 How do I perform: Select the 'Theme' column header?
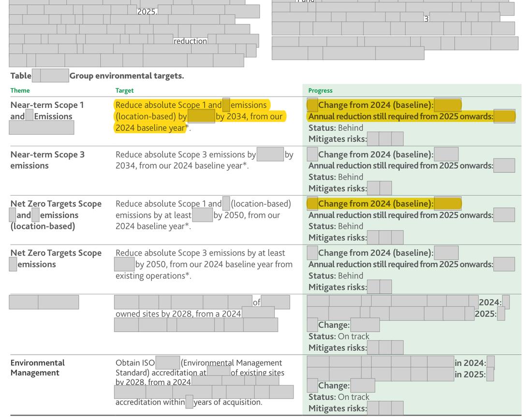[20, 90]
